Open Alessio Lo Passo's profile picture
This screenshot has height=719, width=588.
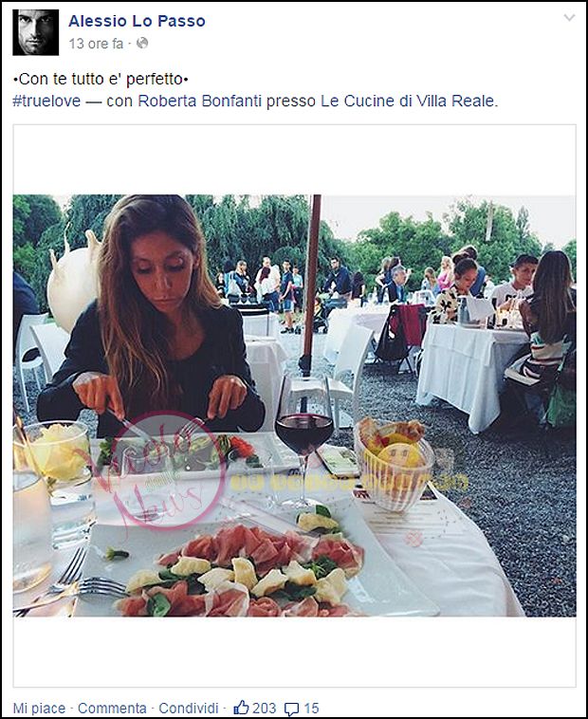point(36,32)
